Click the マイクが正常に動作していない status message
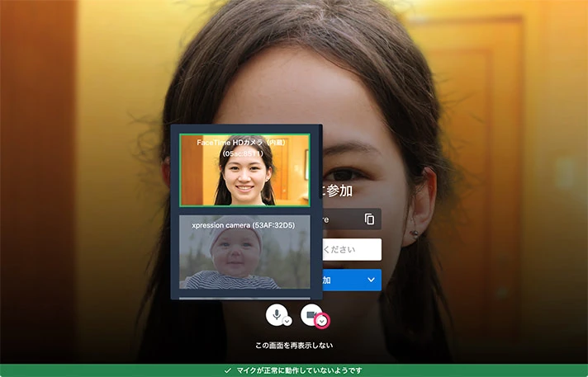Screen dimensions: 588x377 [x=299, y=371]
